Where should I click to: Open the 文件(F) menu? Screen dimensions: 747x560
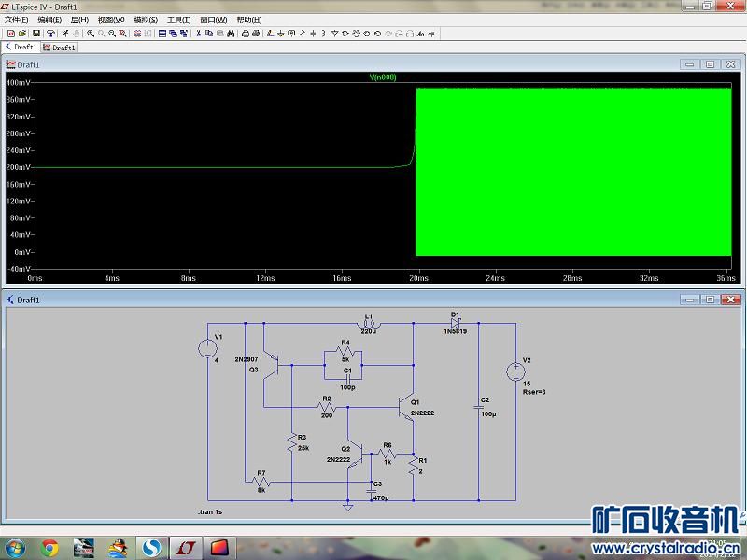[17, 20]
